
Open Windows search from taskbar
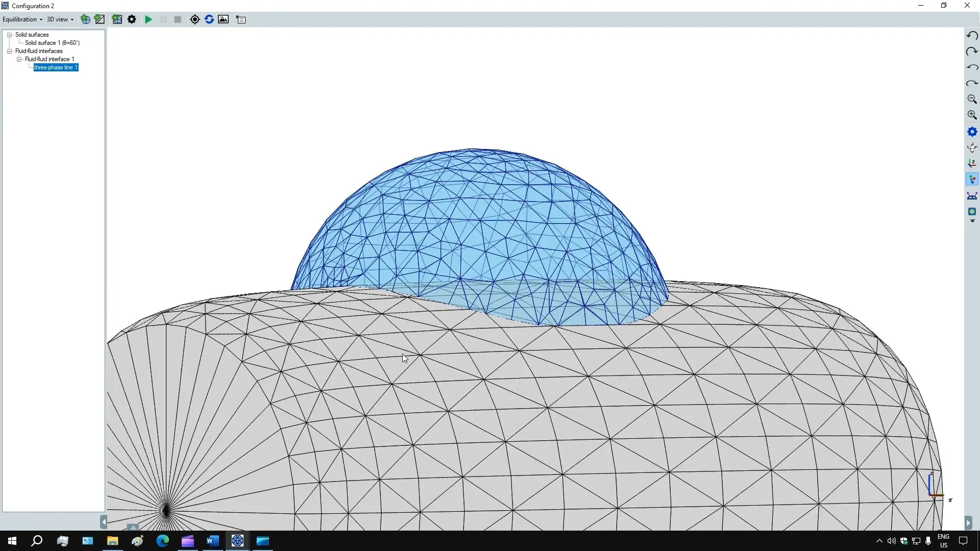[x=37, y=541]
